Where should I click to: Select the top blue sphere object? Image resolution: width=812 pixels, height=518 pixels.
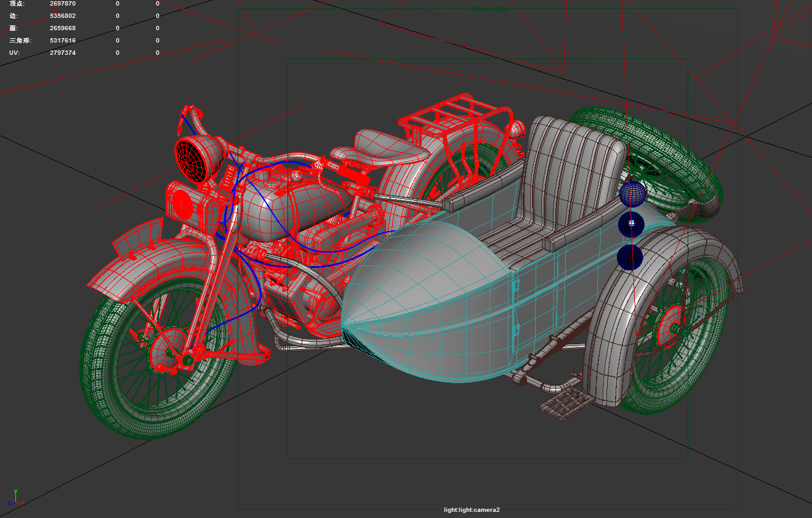pos(633,193)
